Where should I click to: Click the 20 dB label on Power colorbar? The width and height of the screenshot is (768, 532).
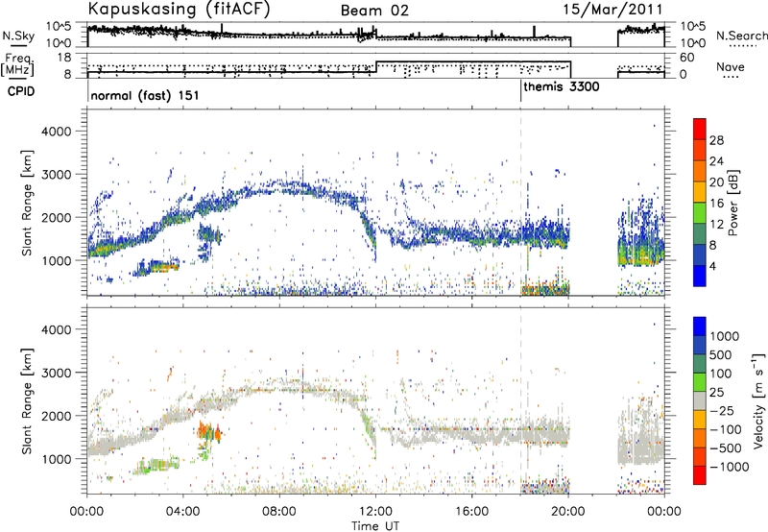point(716,182)
